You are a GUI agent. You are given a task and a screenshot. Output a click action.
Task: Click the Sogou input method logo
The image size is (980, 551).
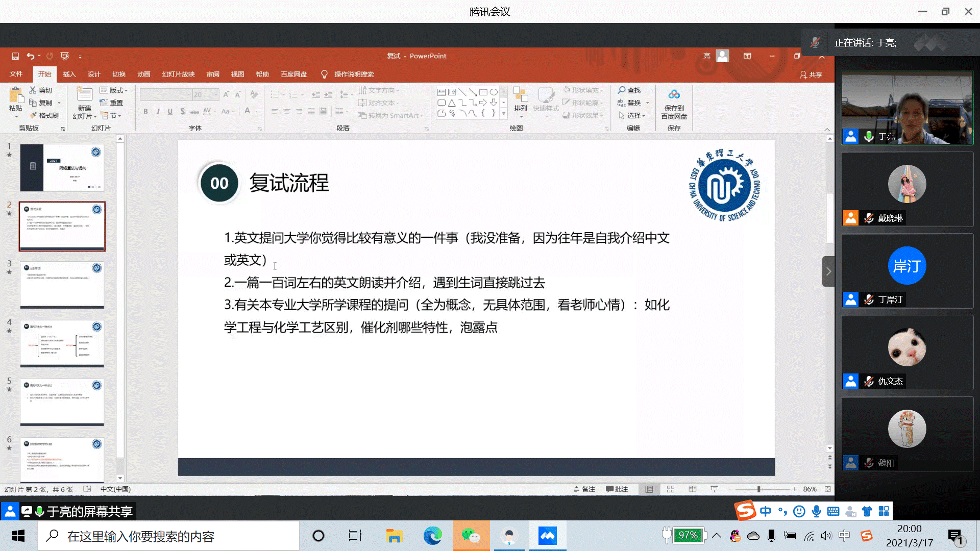tap(745, 511)
